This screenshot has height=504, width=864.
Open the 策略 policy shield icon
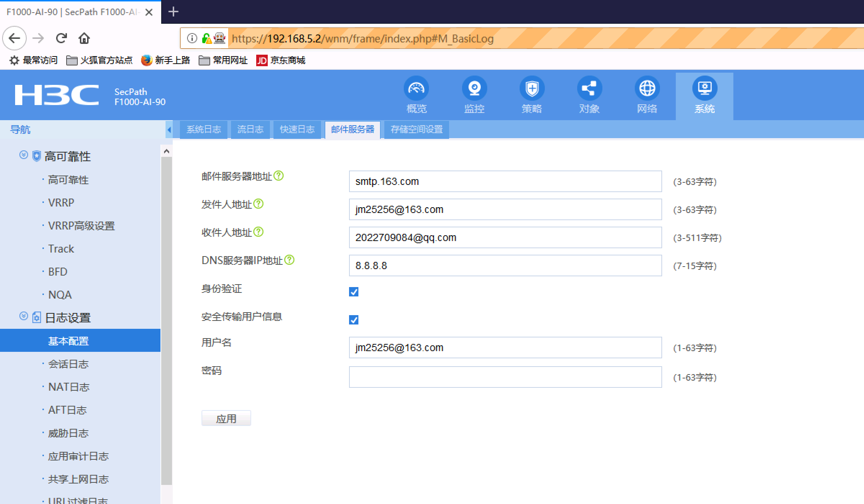pyautogui.click(x=532, y=88)
